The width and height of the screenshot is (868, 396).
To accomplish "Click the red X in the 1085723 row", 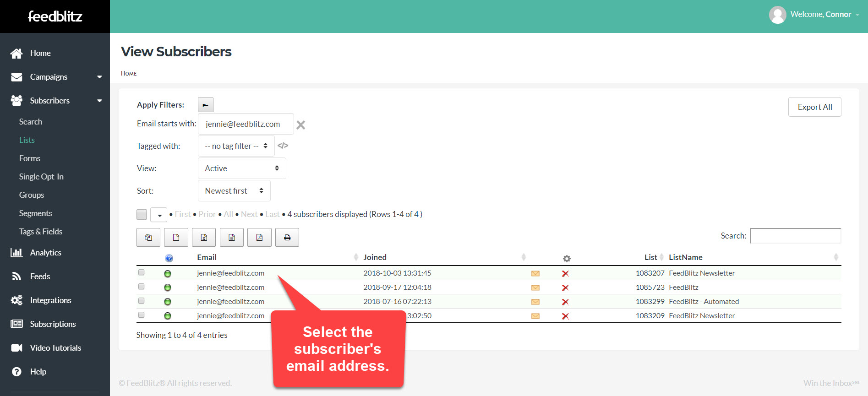I will point(565,288).
